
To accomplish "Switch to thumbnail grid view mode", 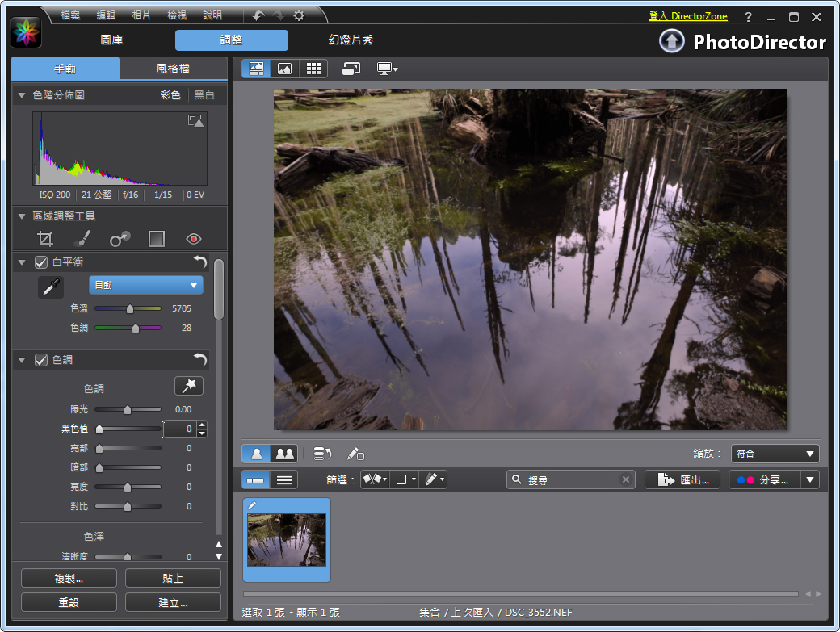I will (x=313, y=69).
